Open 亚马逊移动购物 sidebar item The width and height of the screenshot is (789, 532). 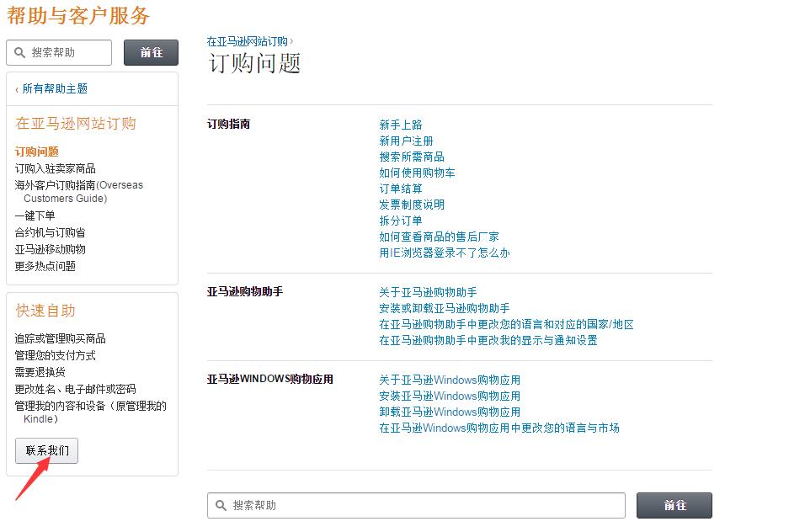(50, 249)
